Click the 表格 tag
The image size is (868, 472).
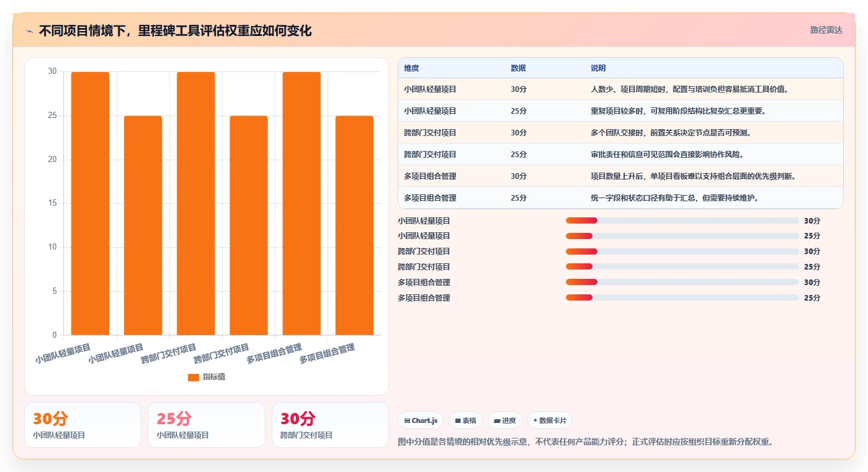coord(465,420)
